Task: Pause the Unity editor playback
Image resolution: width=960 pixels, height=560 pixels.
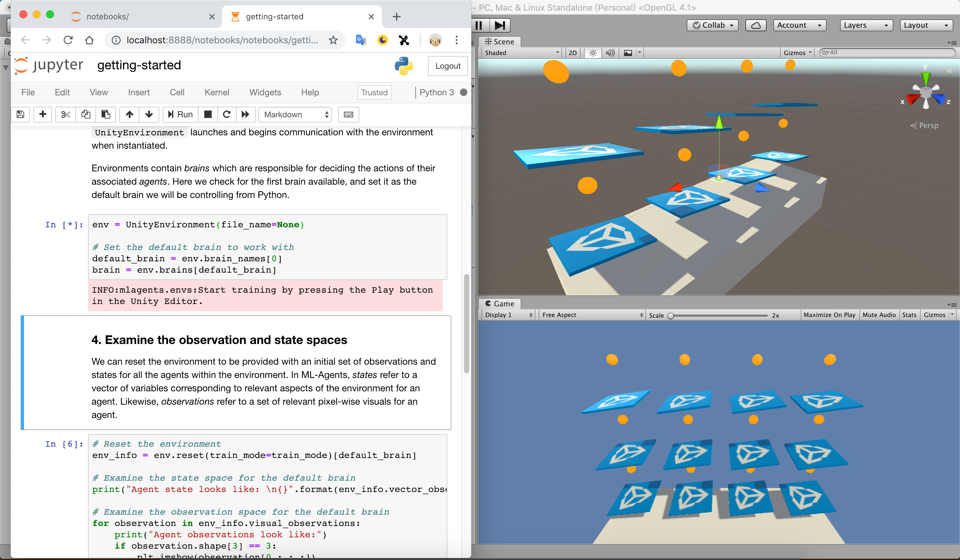Action: point(479,25)
